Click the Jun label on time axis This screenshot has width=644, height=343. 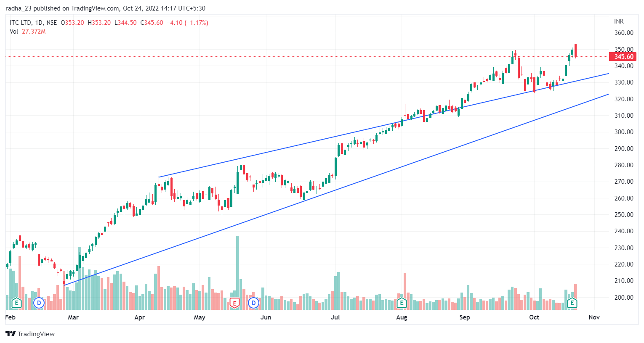[x=266, y=317]
